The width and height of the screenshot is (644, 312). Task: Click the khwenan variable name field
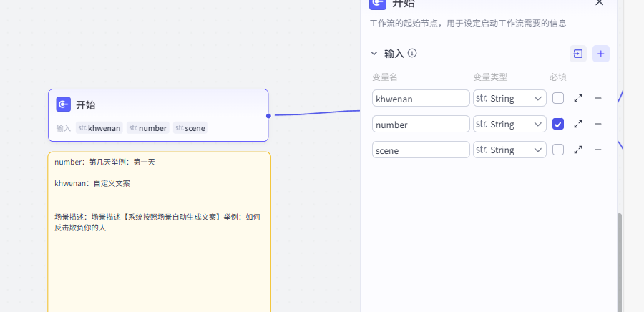(421, 98)
